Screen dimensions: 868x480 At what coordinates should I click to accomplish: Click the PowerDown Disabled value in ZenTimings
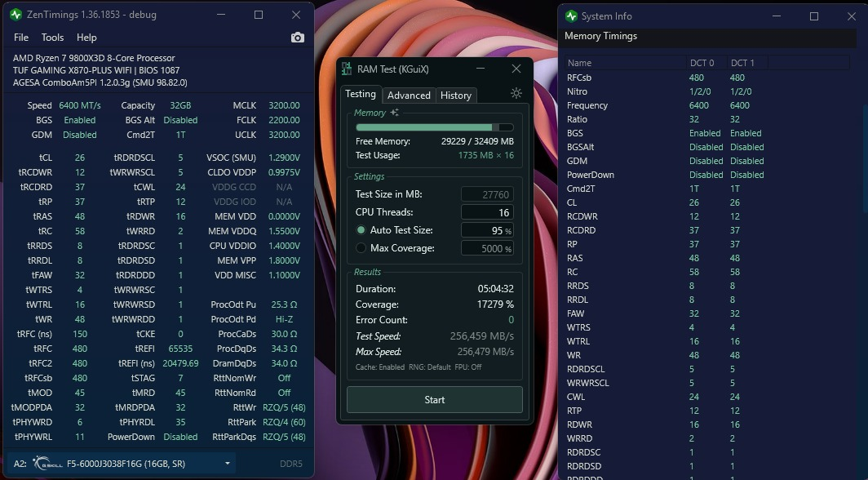180,437
